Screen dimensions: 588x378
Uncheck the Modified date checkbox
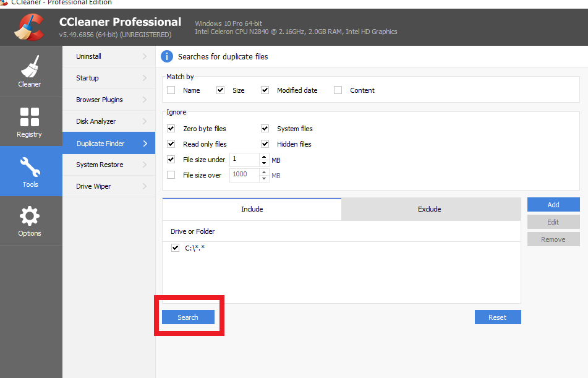265,90
